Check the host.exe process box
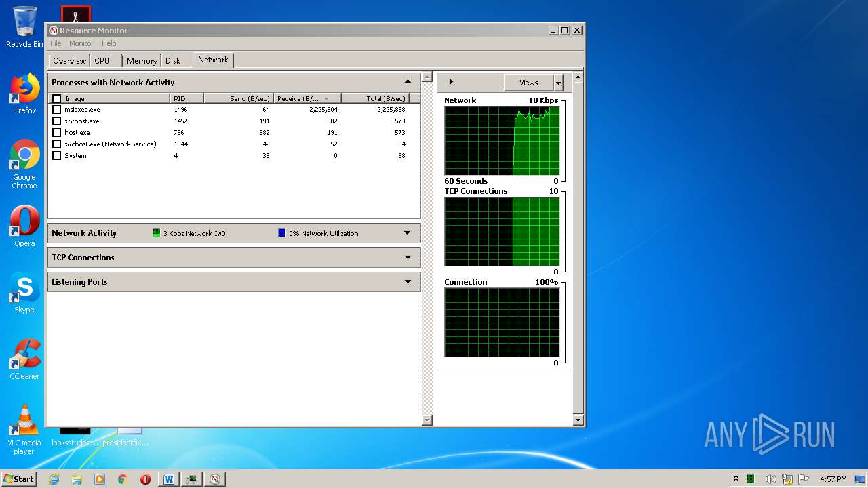 pyautogui.click(x=56, y=133)
